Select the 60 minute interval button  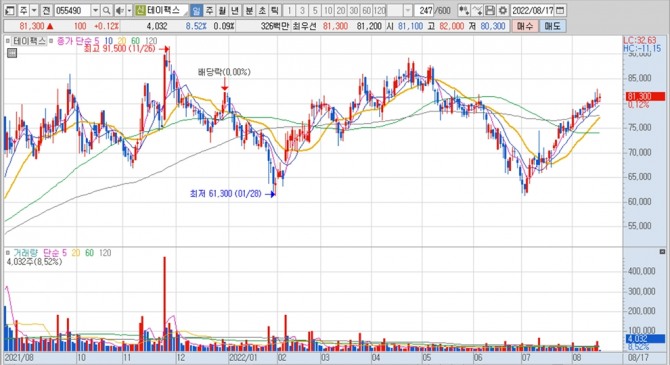[x=366, y=10]
